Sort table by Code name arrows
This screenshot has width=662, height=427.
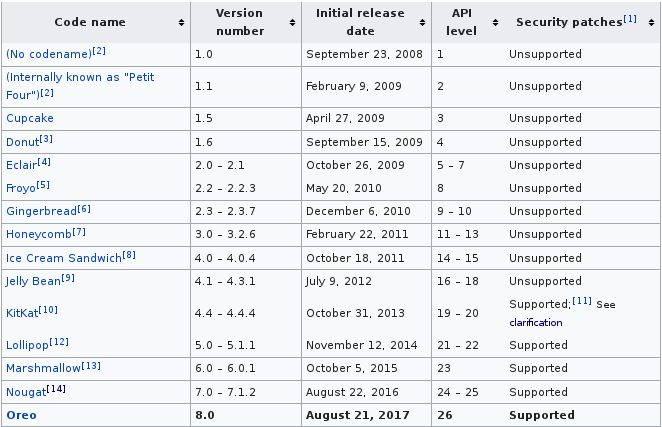[x=181, y=22]
